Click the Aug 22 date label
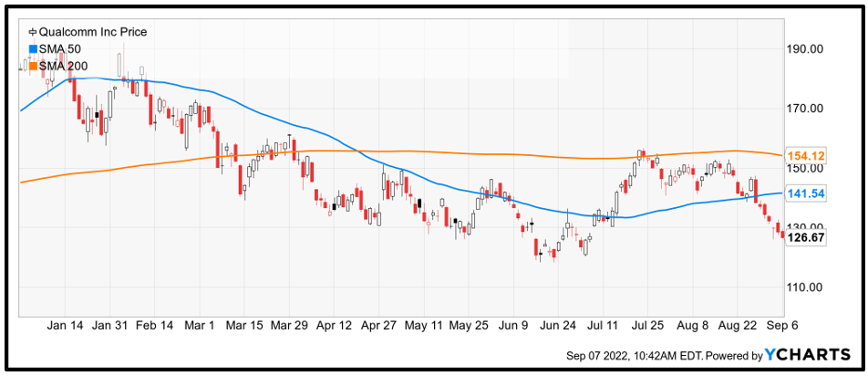This screenshot has height=376, width=868. point(739,326)
